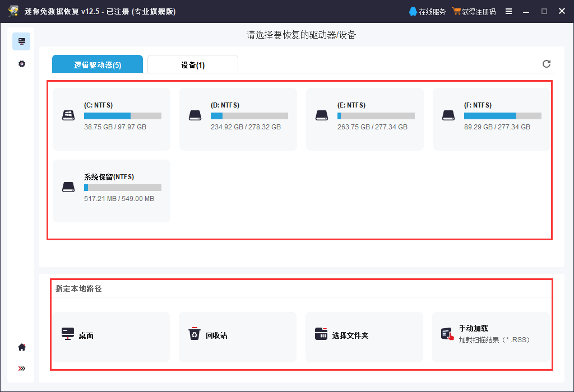The image size is (574, 392).
Task: Click the (F: NTFS) drive label
Action: point(478,105)
